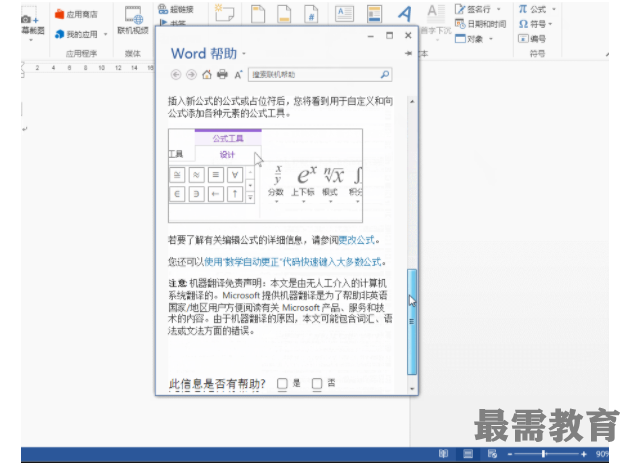This screenshot has height=465, width=626.
Task: Open Quick Parts document gallery
Action: tap(374, 13)
